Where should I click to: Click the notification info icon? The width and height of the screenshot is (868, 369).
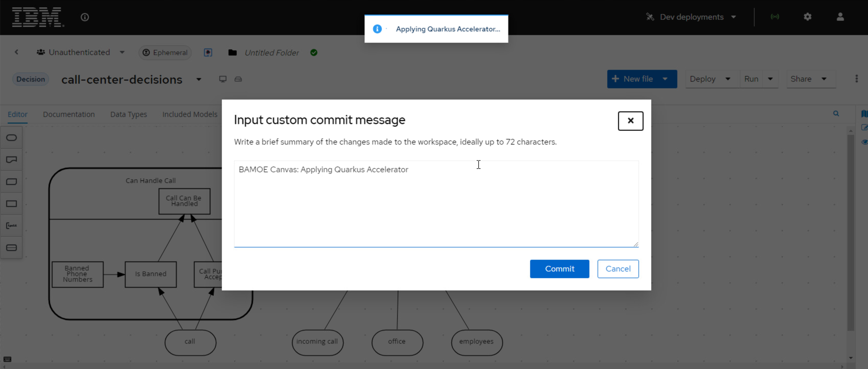click(x=377, y=29)
